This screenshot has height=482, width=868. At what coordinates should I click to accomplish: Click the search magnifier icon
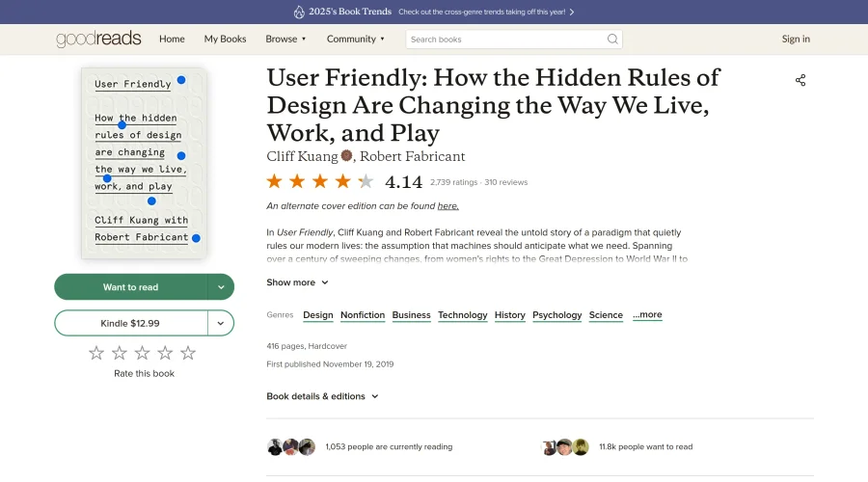(612, 39)
